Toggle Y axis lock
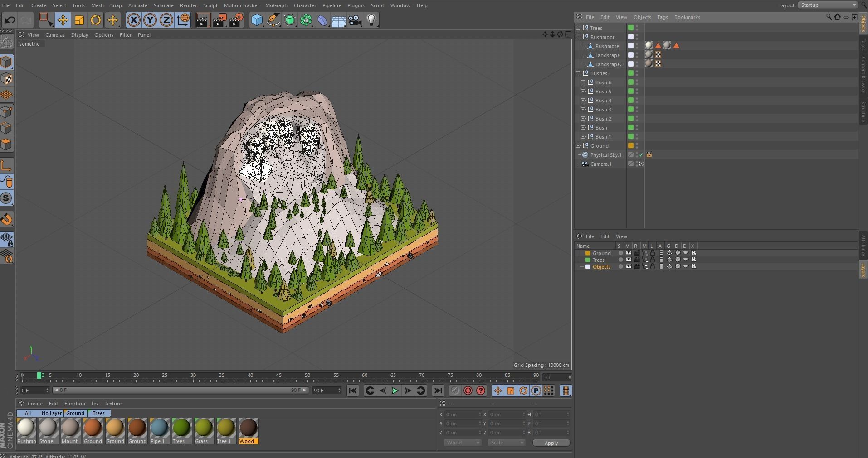 click(x=150, y=20)
